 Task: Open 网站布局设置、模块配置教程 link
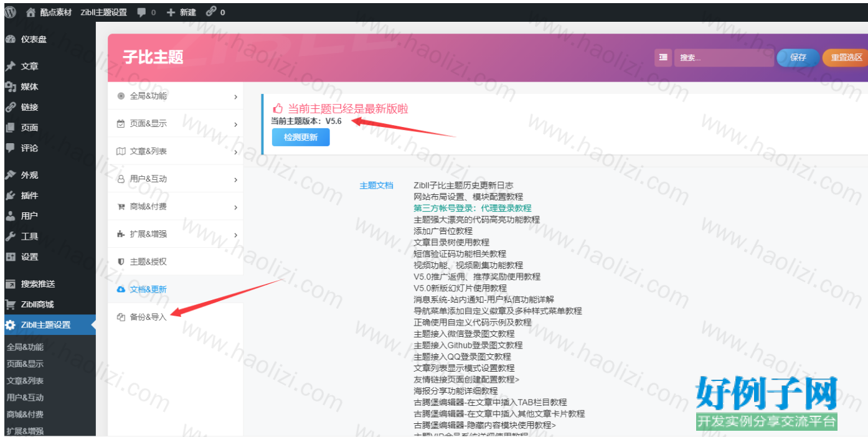click(468, 197)
